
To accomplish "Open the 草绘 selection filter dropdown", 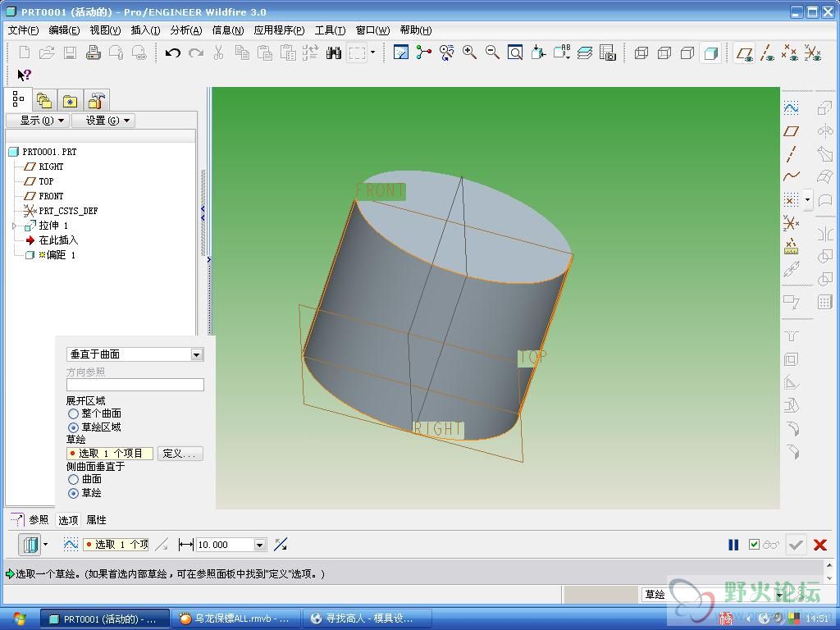I will 778,594.
